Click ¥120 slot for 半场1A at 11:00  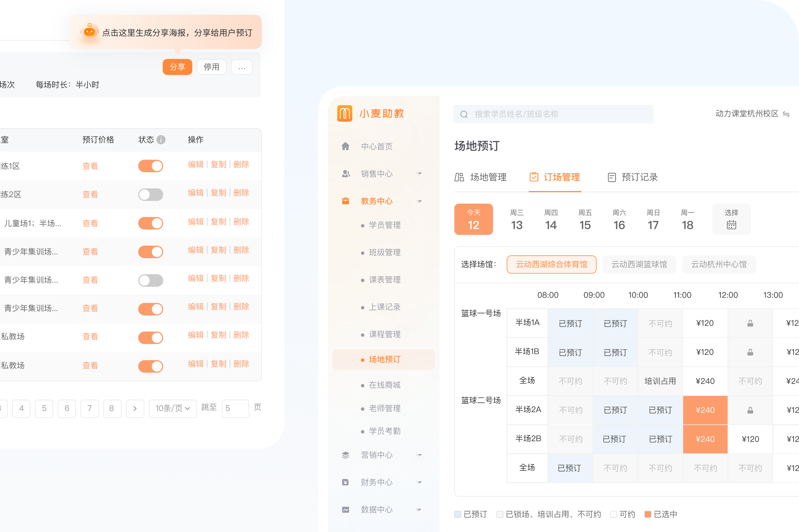coord(705,323)
